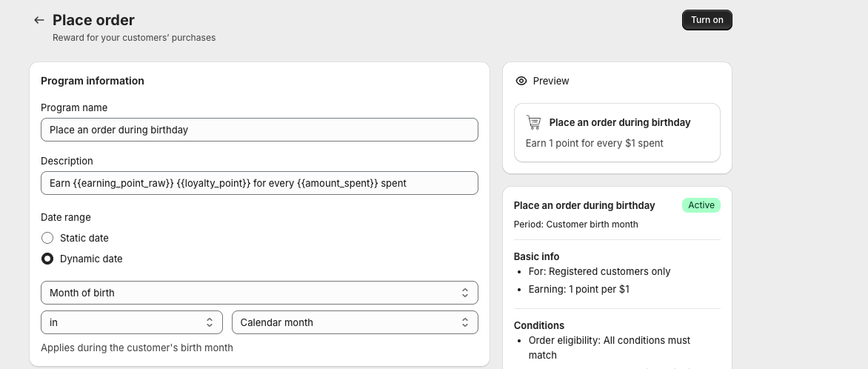
Task: Click the For: Registered customers only bullet
Action: point(599,271)
